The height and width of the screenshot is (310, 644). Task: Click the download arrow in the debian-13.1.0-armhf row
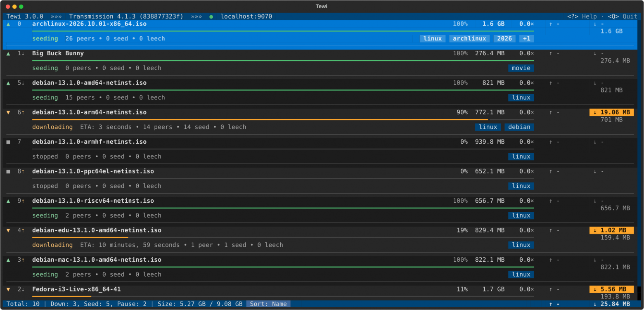[595, 142]
